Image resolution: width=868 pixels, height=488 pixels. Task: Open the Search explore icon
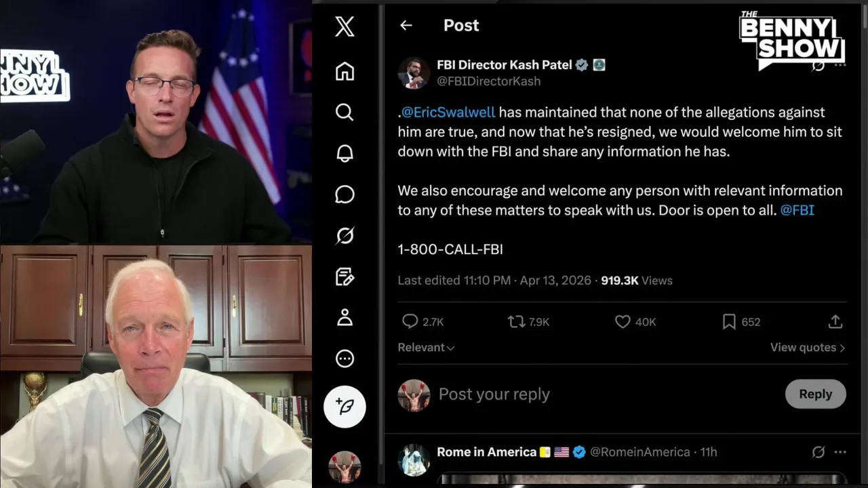(x=344, y=112)
